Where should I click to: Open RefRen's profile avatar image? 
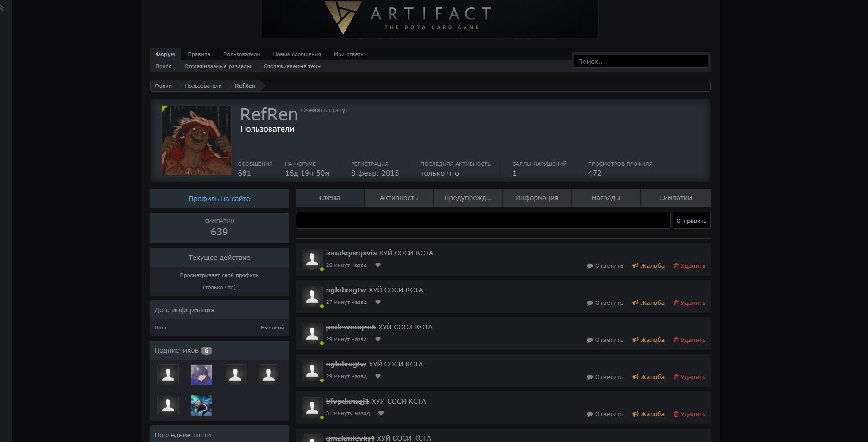pyautogui.click(x=196, y=140)
